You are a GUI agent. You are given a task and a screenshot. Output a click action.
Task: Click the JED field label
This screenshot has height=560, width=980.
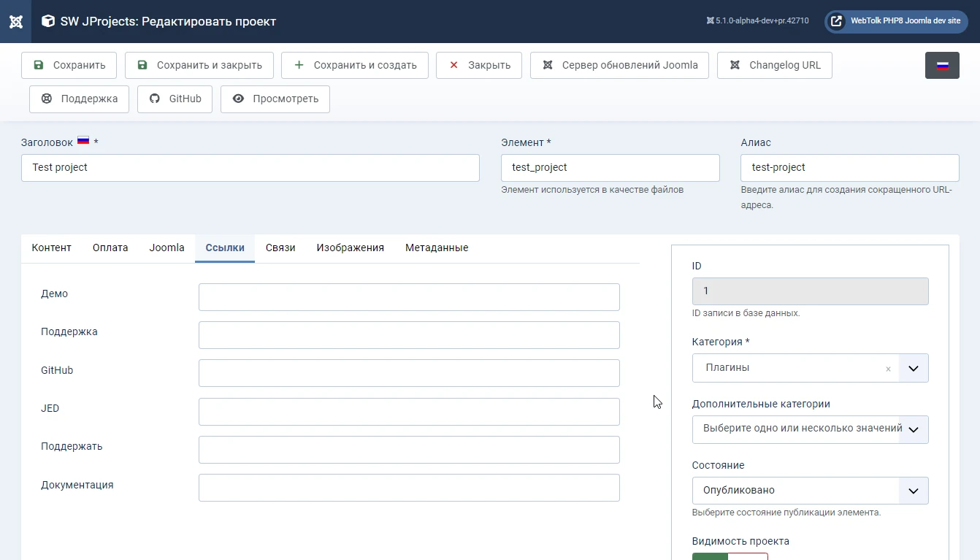coord(50,408)
